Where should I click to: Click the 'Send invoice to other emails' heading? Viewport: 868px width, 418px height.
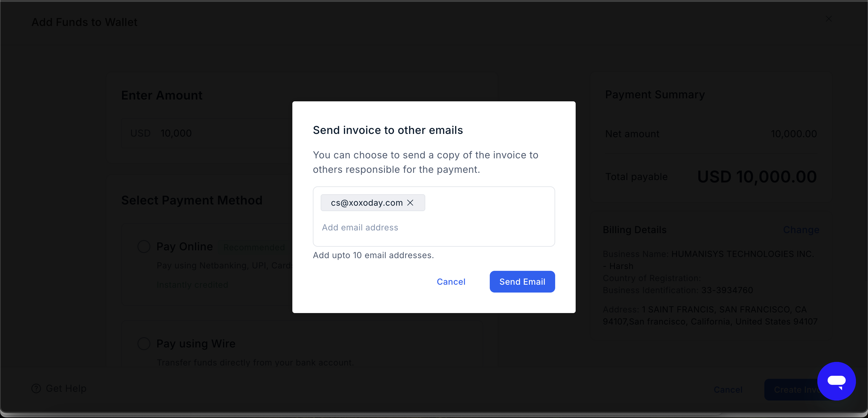pyautogui.click(x=388, y=130)
